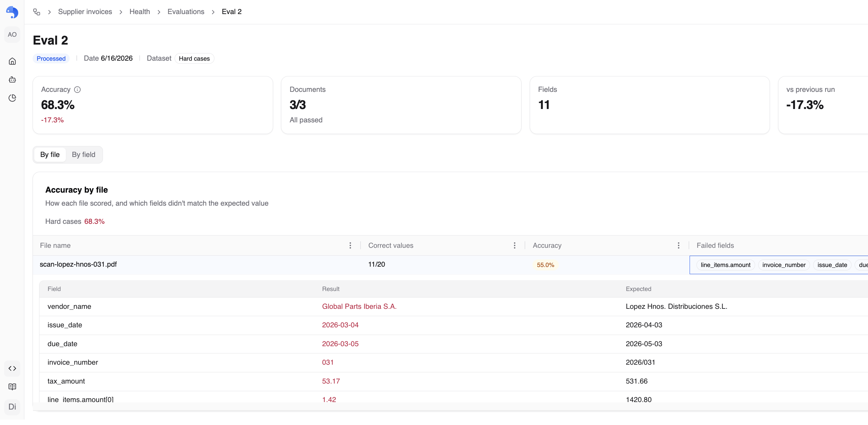Click the issue_date failed field tag
Viewport: 868px width, 425px height.
tap(832, 265)
